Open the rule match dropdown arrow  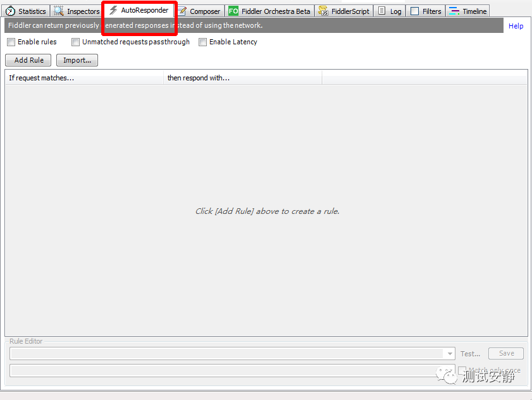point(450,354)
